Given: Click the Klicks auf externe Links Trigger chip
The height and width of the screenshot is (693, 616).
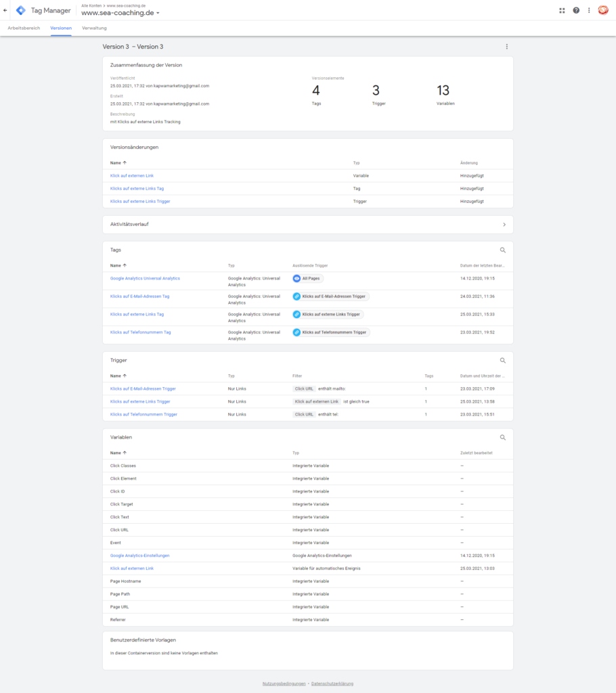Looking at the screenshot, I should pos(328,314).
